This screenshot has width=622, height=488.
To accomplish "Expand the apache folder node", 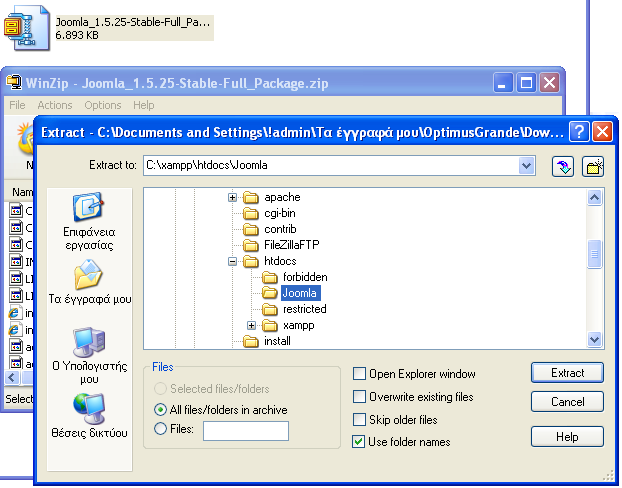I will coord(232,197).
